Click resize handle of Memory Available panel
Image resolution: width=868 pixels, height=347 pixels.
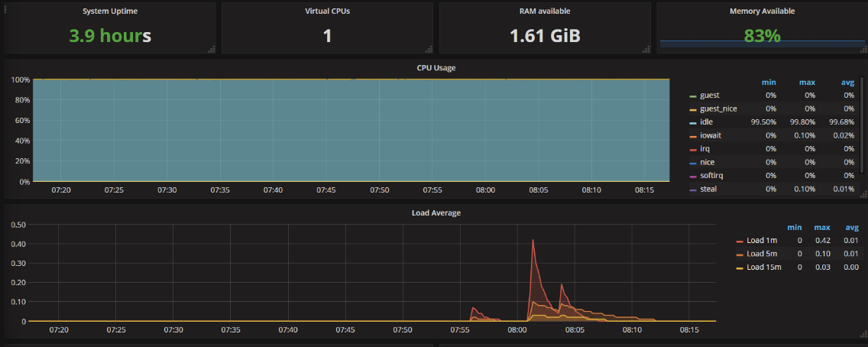coord(864,49)
